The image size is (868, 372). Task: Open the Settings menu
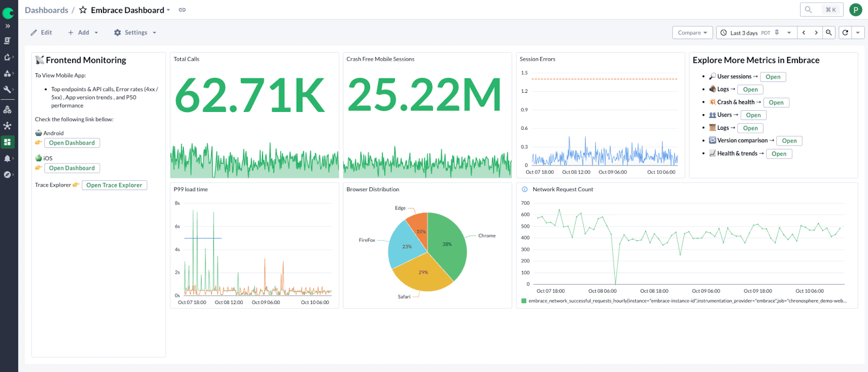click(x=136, y=33)
